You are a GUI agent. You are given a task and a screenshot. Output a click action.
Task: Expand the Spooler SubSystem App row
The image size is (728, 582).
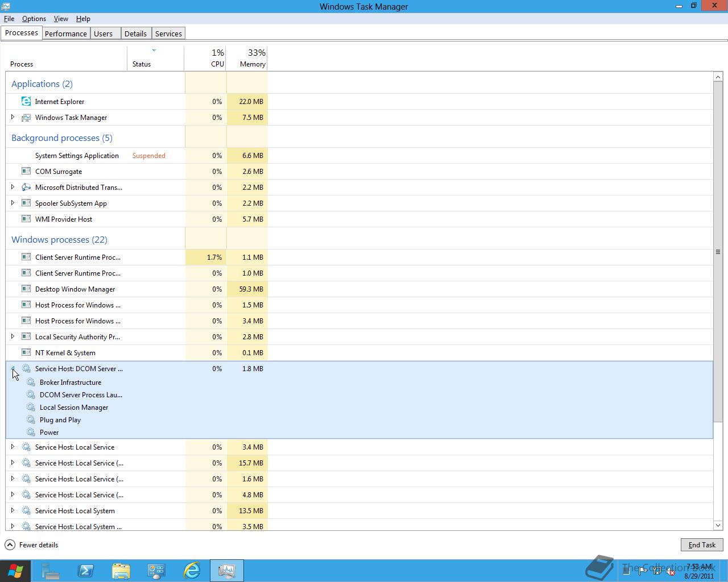[x=13, y=202]
